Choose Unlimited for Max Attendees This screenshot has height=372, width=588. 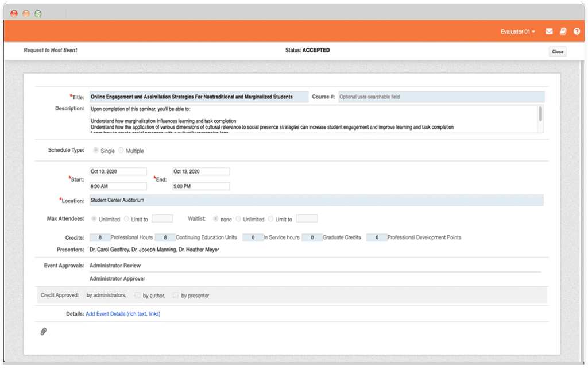pyautogui.click(x=94, y=219)
